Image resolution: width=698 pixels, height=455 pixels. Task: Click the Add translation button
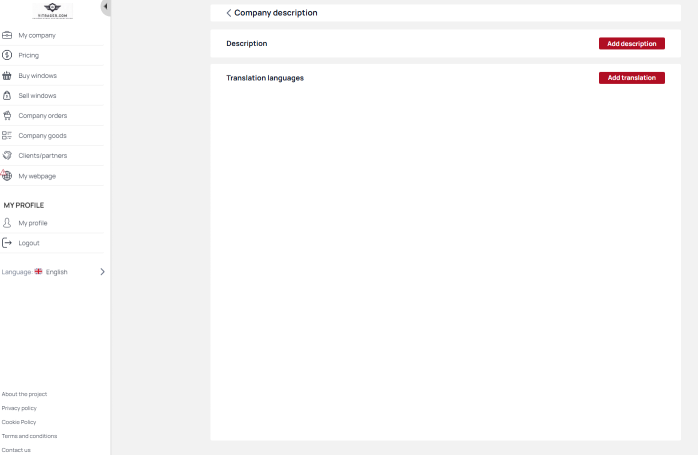coord(632,78)
